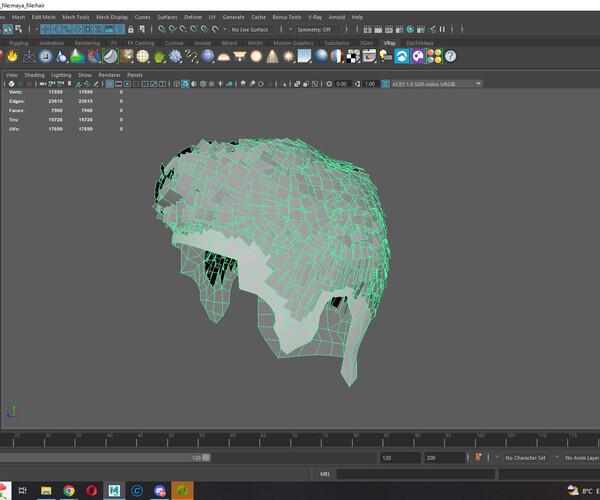Click the checkerboard texture shelf icon
Screen dimensions: 600x500
click(353, 56)
